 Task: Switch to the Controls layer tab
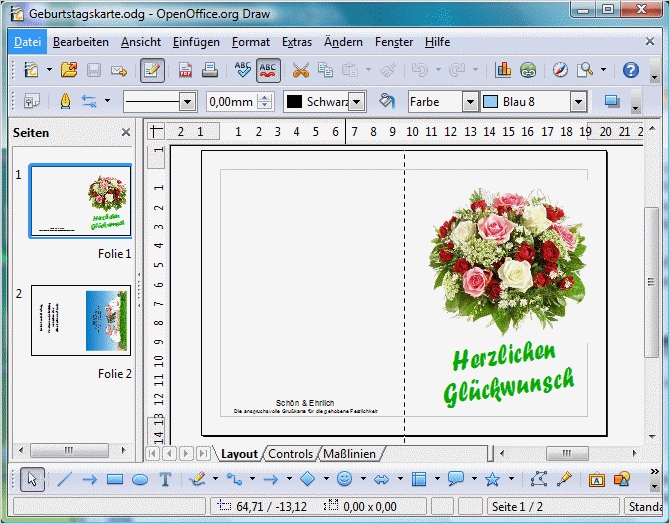291,454
